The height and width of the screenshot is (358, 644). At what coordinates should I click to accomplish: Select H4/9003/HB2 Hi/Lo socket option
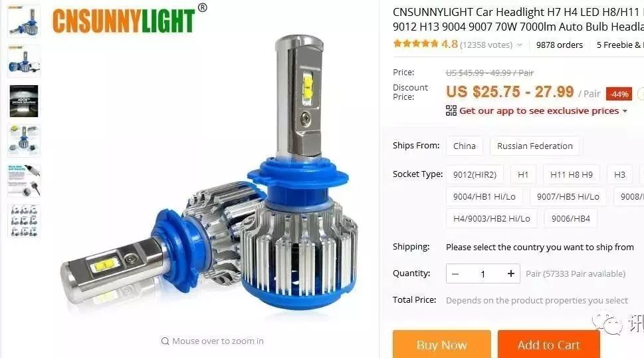point(492,219)
